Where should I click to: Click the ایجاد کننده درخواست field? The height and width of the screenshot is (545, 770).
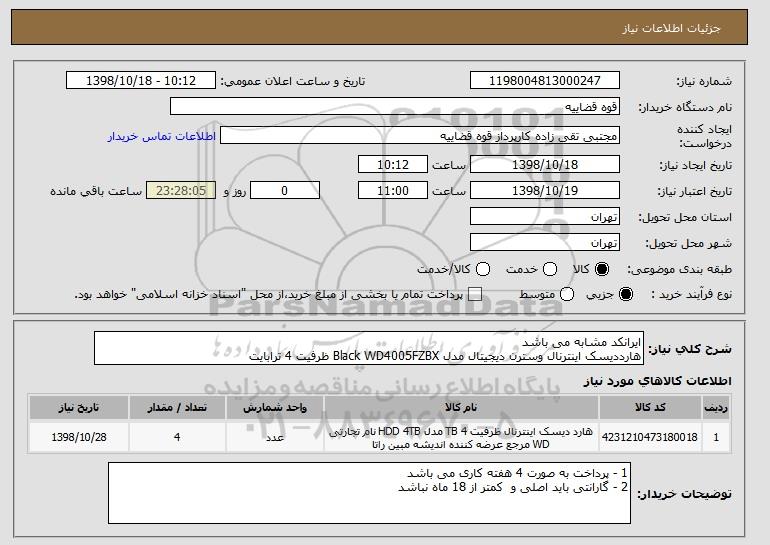(420, 136)
